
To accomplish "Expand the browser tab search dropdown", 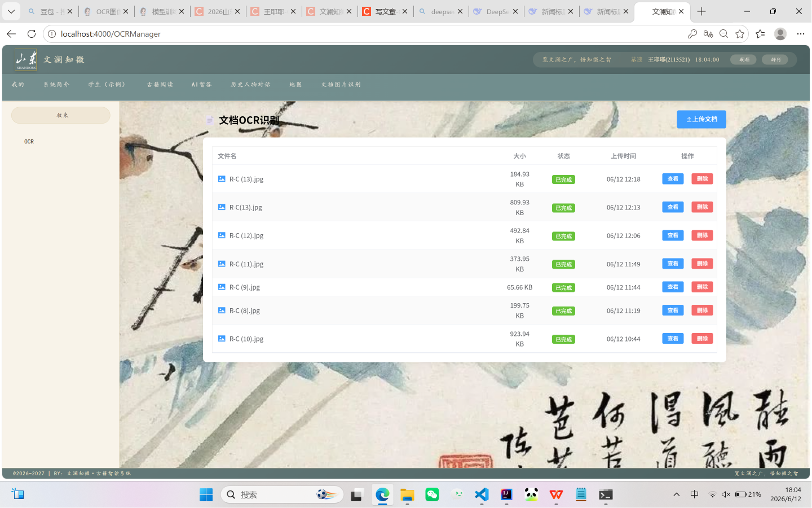I will click(11, 11).
